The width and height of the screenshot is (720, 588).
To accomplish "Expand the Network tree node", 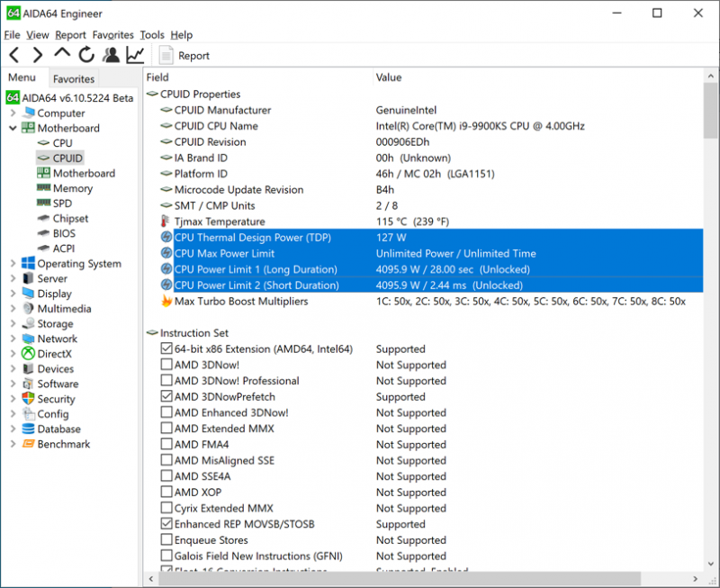I will 13,339.
